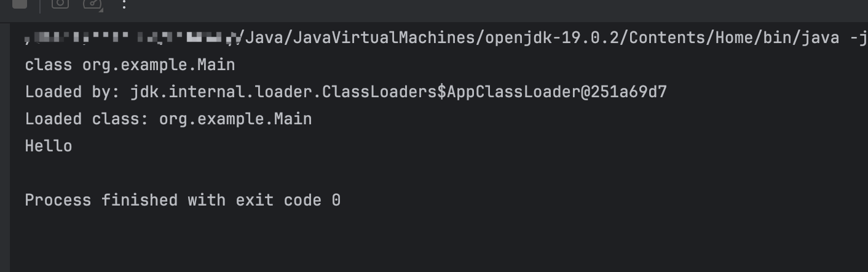Click 'Process finished with exit code 0'
This screenshot has height=272, width=868.
pyautogui.click(x=183, y=200)
